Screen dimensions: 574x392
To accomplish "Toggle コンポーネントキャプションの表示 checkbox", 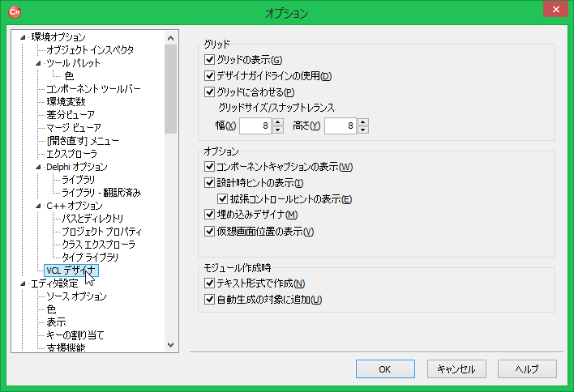I will [210, 167].
